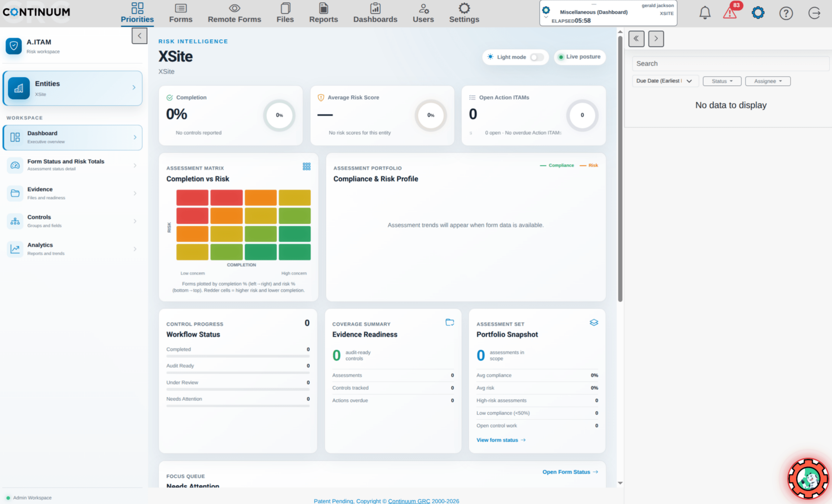
Task: Click the Analytics chart icon in sidebar
Action: pos(15,249)
